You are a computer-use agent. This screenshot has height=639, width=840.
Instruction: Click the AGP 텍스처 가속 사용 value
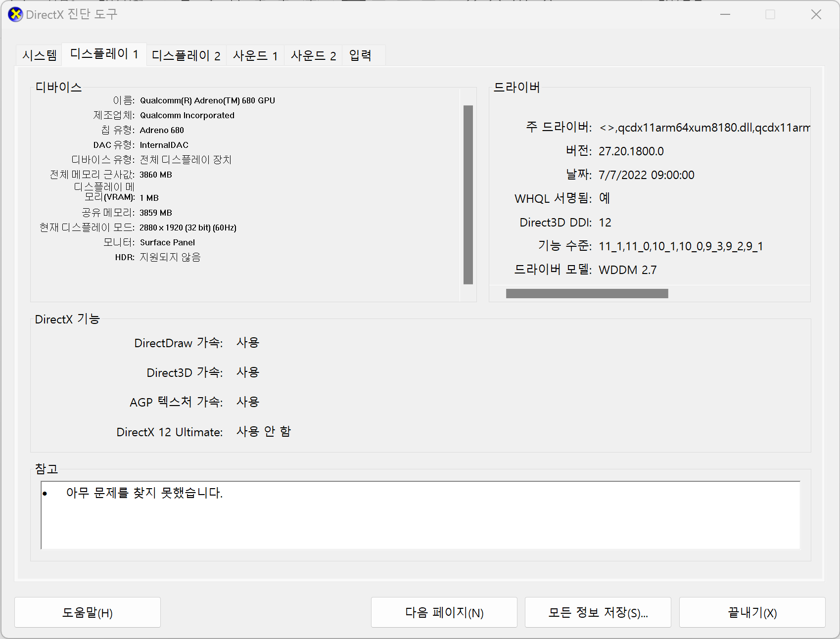pyautogui.click(x=248, y=402)
